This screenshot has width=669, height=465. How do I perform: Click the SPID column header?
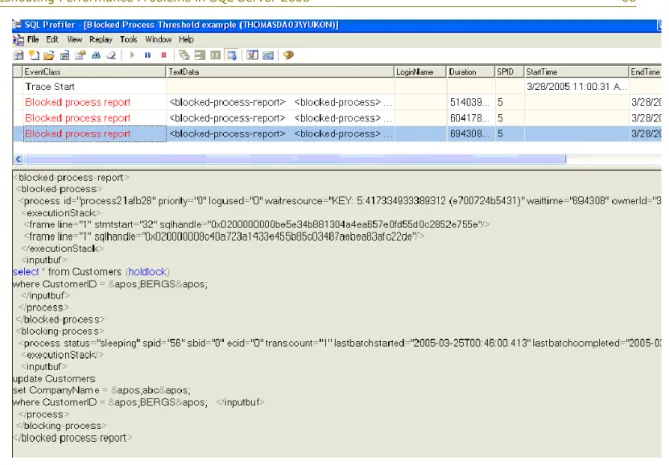509,72
